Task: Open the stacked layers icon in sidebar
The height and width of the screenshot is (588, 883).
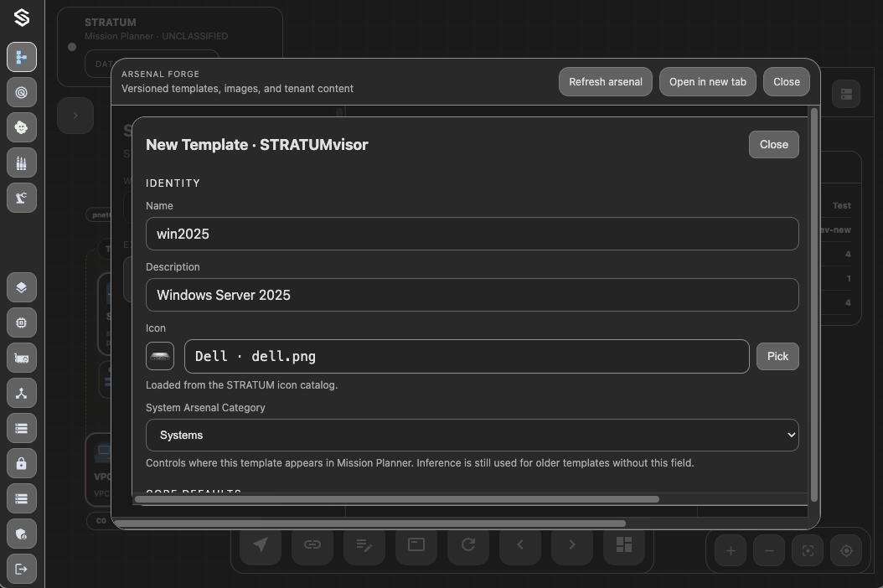Action: [22, 287]
